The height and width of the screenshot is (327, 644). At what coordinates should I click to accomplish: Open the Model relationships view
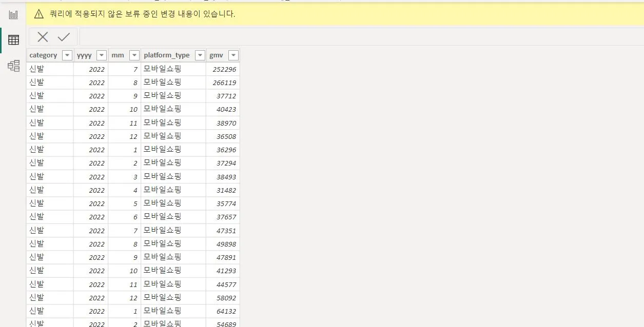pos(13,66)
